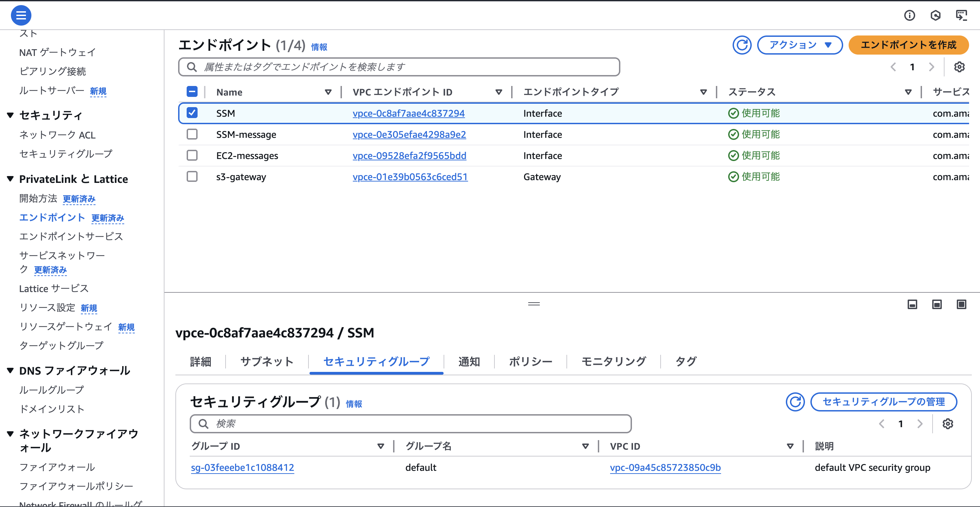Collapse the DNS ファイアウォール section
The image size is (980, 507).
[10, 371]
